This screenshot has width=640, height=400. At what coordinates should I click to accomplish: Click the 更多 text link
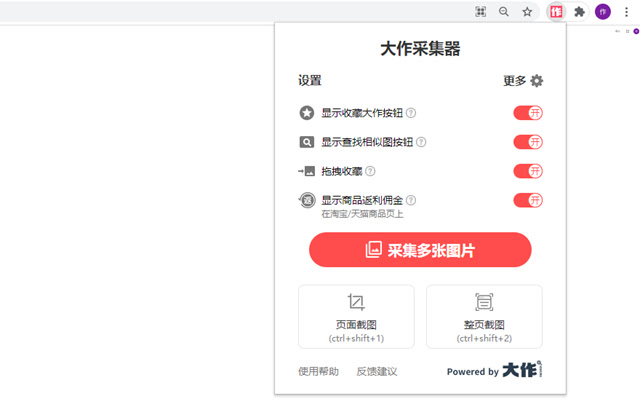click(514, 81)
